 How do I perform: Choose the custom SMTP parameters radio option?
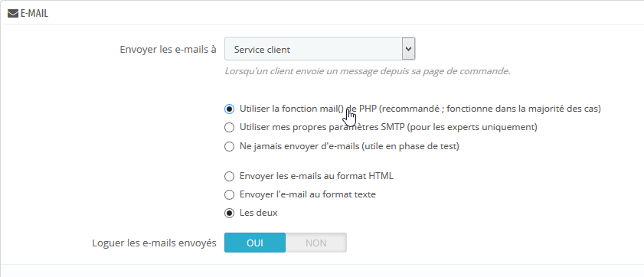[x=229, y=128]
